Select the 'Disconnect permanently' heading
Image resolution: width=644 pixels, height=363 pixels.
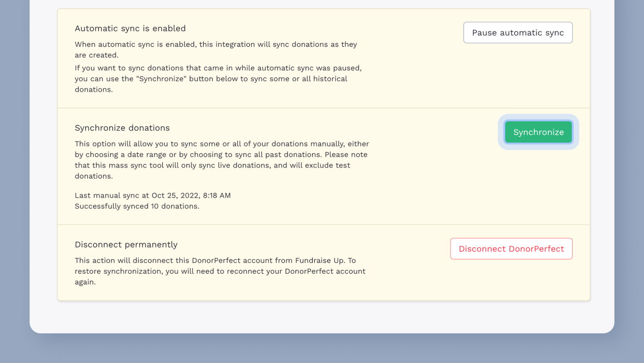126,244
